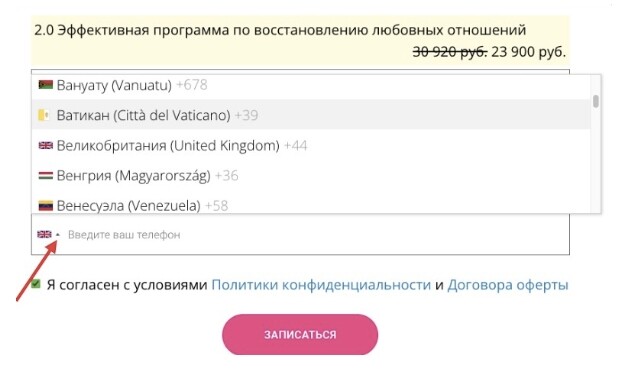Click selected UK flag in phone field
This screenshot has width=618, height=382.
[x=45, y=235]
